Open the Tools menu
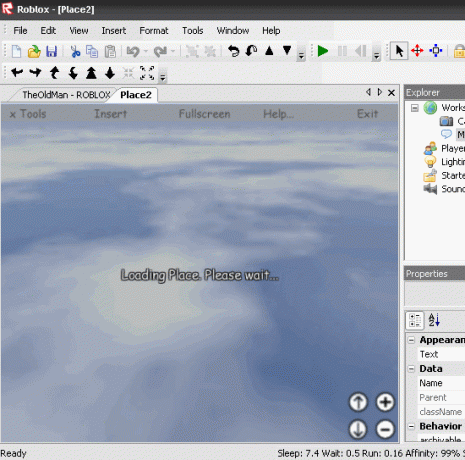Viewport: 465px width, 460px height. [193, 31]
